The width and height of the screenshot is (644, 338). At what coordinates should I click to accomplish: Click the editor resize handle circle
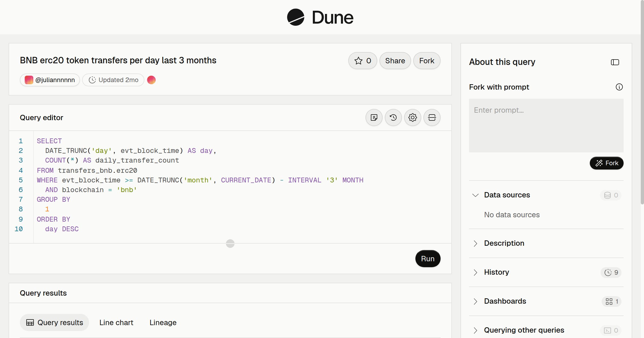point(230,244)
